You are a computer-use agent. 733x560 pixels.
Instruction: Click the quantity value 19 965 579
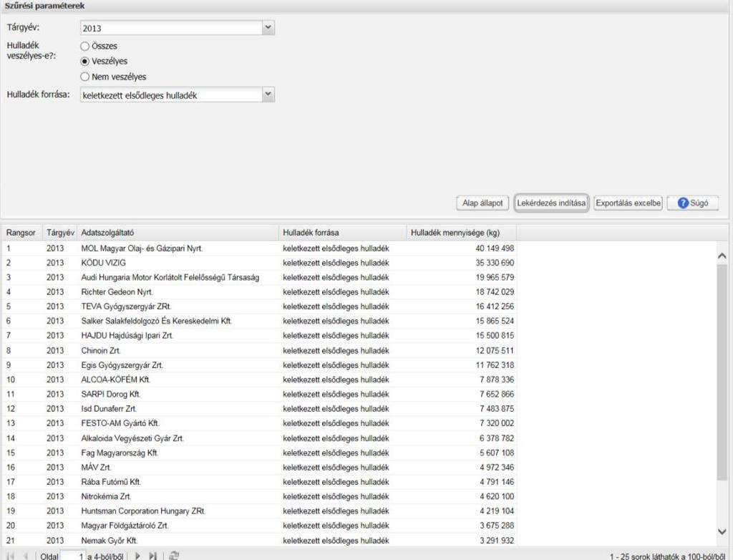pos(495,277)
